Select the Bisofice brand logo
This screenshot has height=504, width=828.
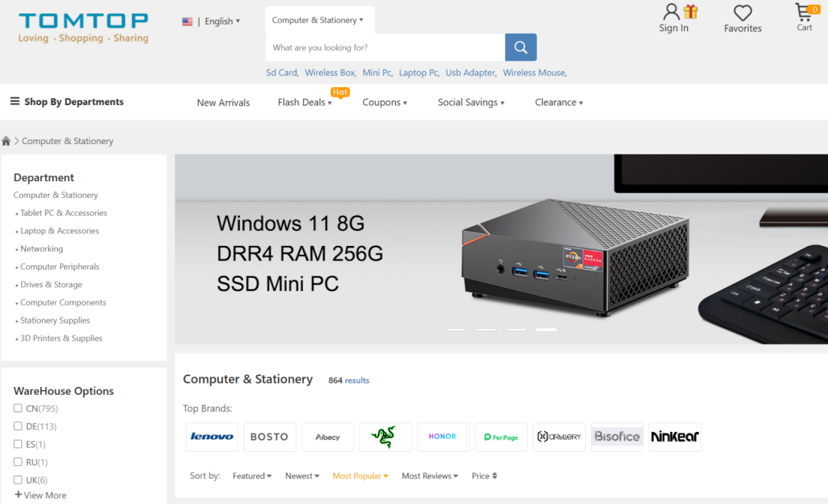tap(617, 437)
